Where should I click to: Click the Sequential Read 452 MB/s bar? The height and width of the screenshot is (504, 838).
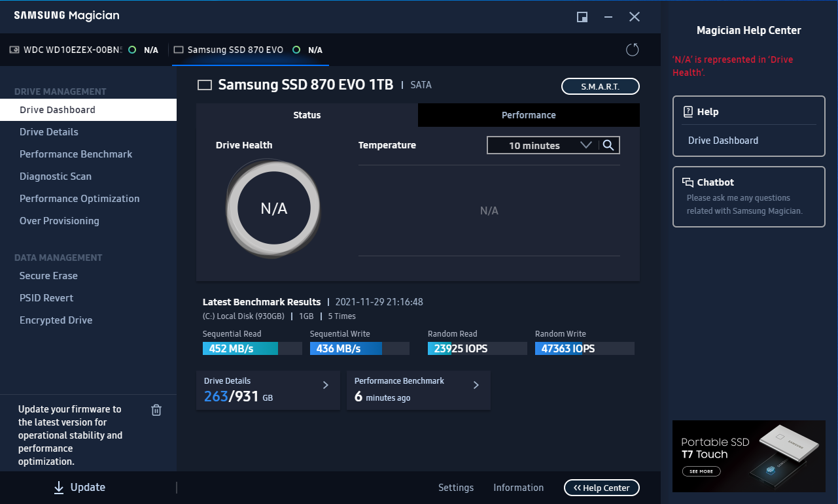coord(253,348)
